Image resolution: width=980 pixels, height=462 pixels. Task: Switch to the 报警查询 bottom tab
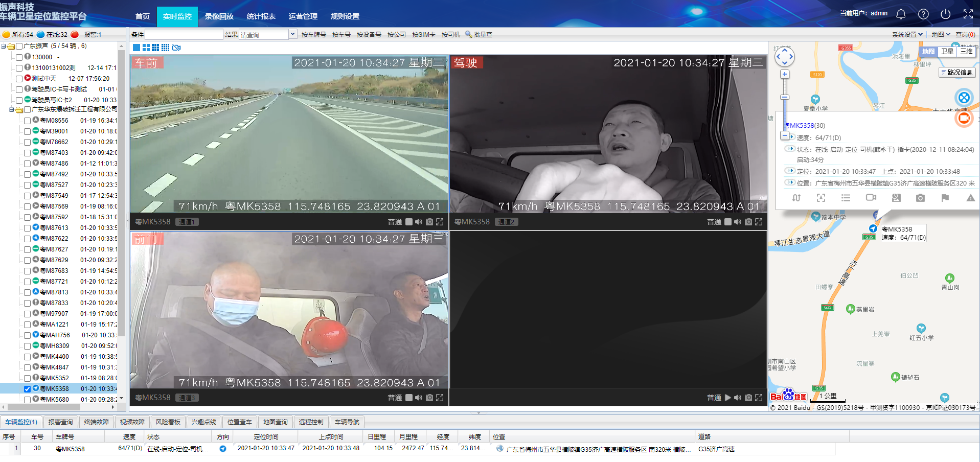(x=60, y=422)
